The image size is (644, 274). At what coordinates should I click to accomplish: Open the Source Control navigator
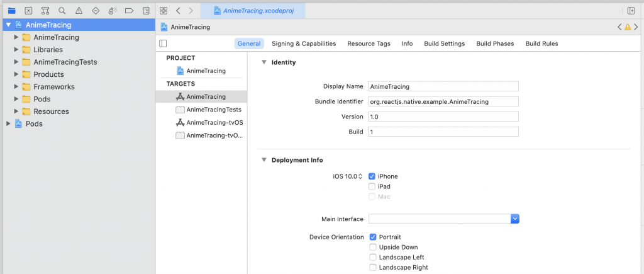click(28, 11)
